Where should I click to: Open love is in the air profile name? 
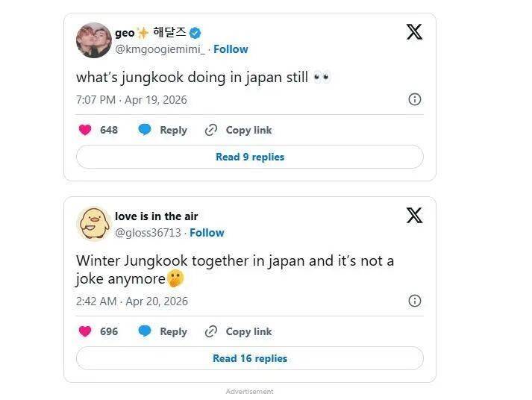pos(157,216)
